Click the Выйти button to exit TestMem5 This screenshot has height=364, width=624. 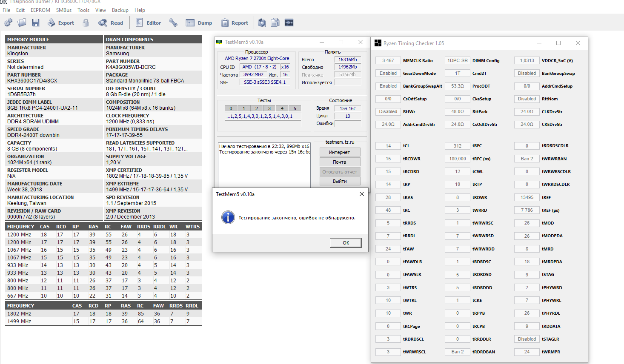tap(340, 181)
